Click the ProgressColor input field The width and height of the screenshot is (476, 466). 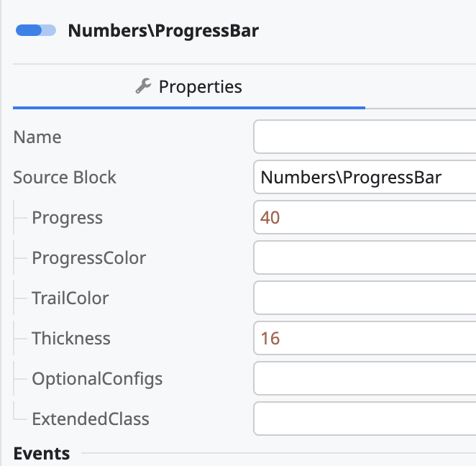[365, 258]
